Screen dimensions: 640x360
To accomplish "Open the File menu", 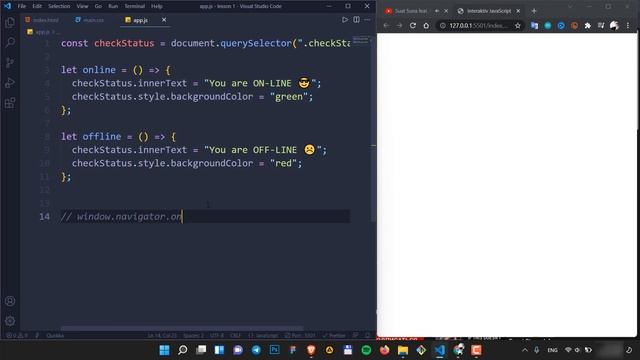I will 22,6.
